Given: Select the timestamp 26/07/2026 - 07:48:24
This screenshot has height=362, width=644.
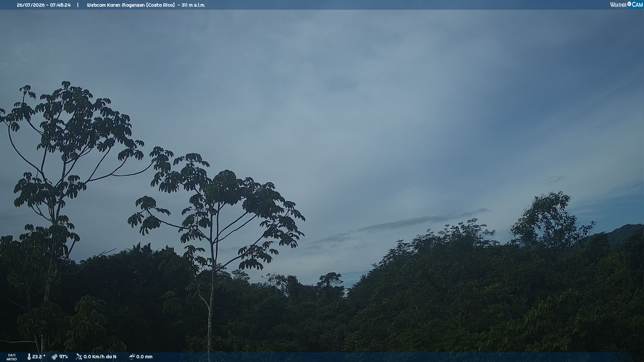Looking at the screenshot, I should (x=44, y=5).
